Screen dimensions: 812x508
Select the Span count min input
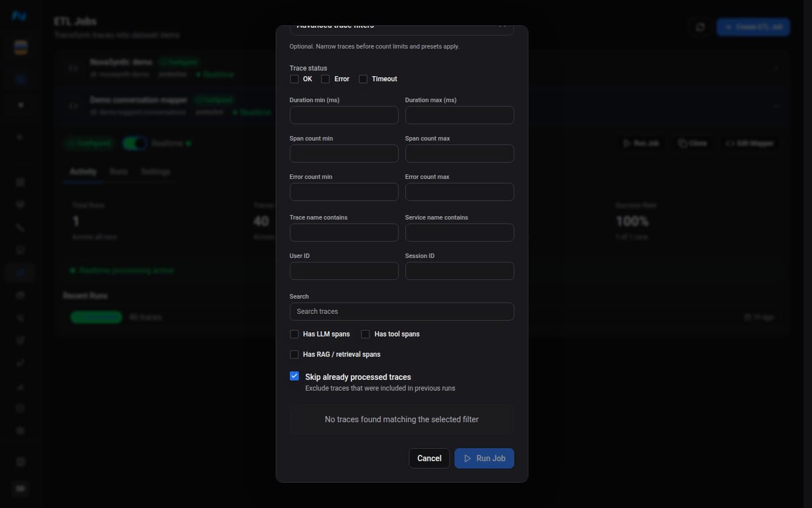[344, 154]
